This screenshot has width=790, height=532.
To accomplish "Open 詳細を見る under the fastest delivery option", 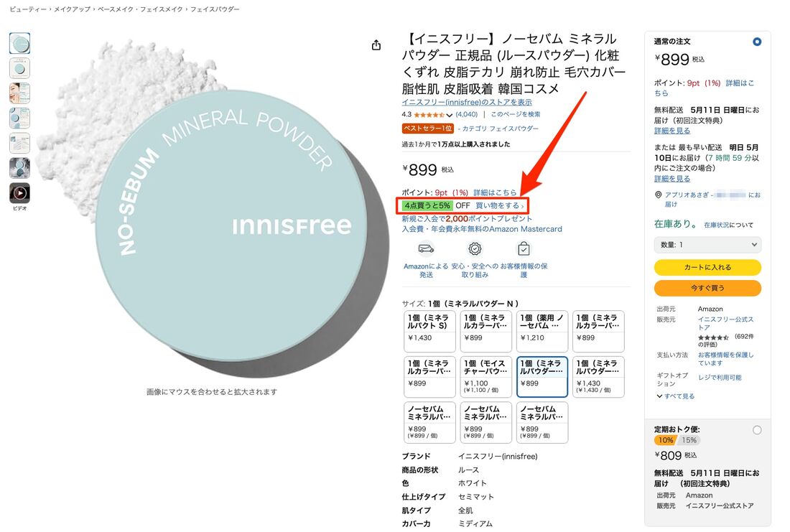I will pos(672,179).
